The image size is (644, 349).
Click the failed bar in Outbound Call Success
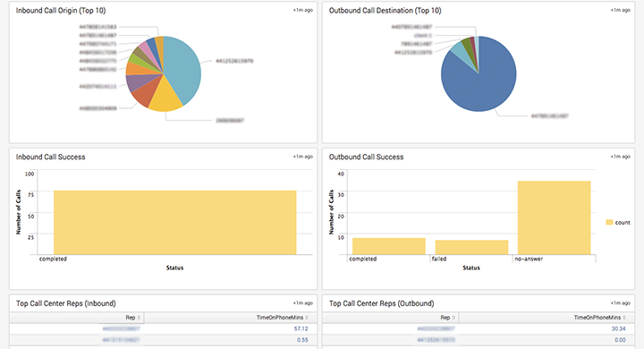[471, 247]
